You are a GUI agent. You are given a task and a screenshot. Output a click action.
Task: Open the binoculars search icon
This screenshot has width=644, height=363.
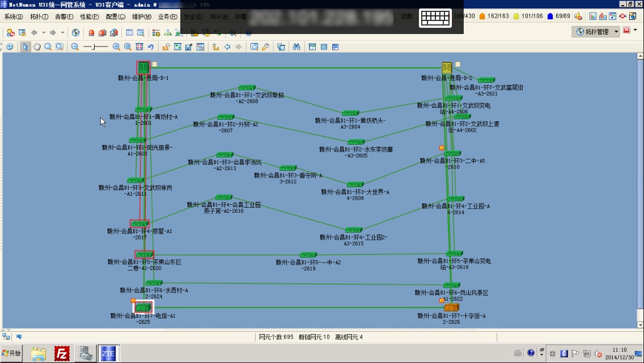pos(296,47)
